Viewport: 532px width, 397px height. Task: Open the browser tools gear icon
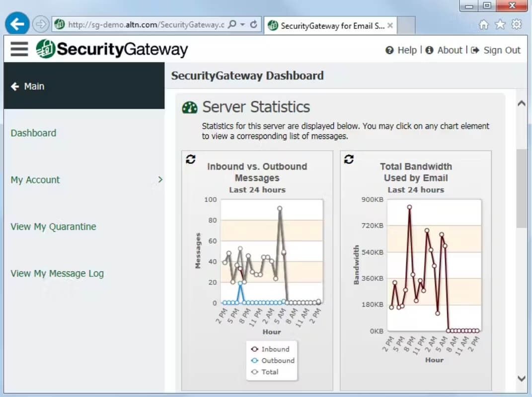click(x=517, y=24)
